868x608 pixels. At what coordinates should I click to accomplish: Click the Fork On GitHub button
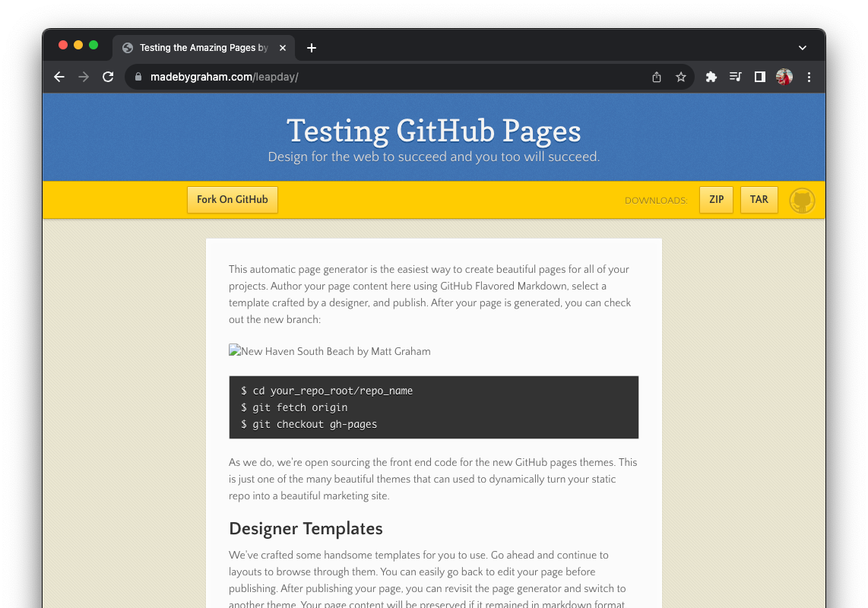click(233, 200)
